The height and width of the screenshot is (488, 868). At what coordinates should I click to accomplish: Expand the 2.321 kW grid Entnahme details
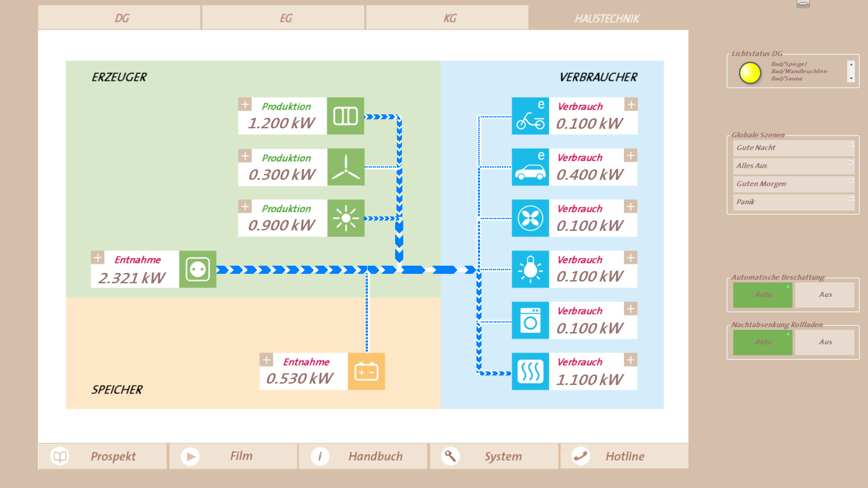tap(98, 258)
